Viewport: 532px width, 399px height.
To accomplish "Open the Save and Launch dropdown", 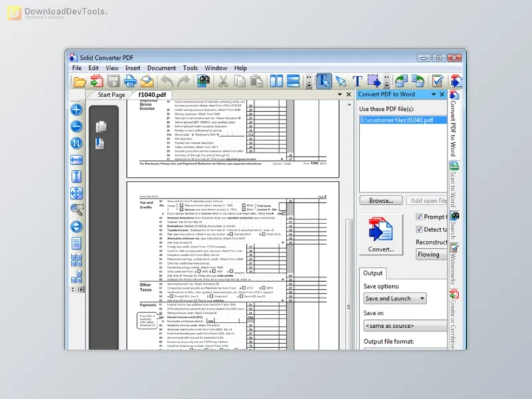I will (x=395, y=299).
